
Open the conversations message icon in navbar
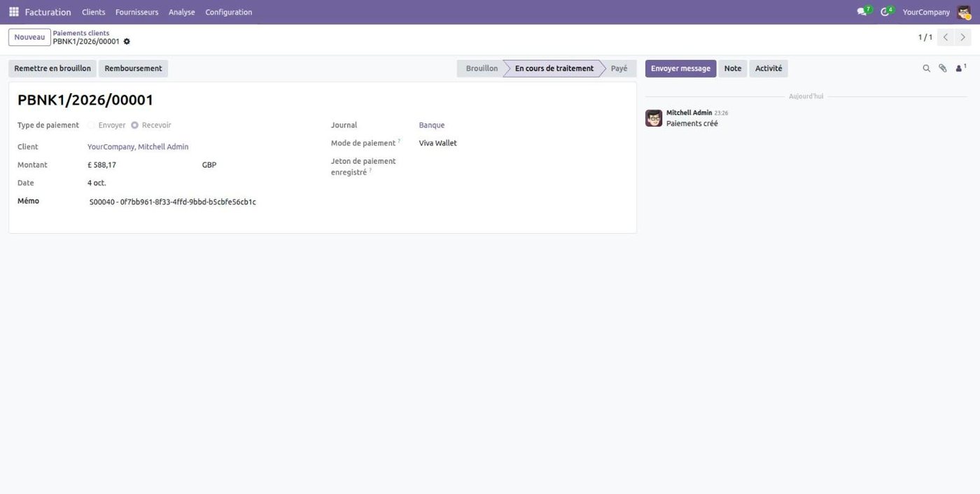862,12
